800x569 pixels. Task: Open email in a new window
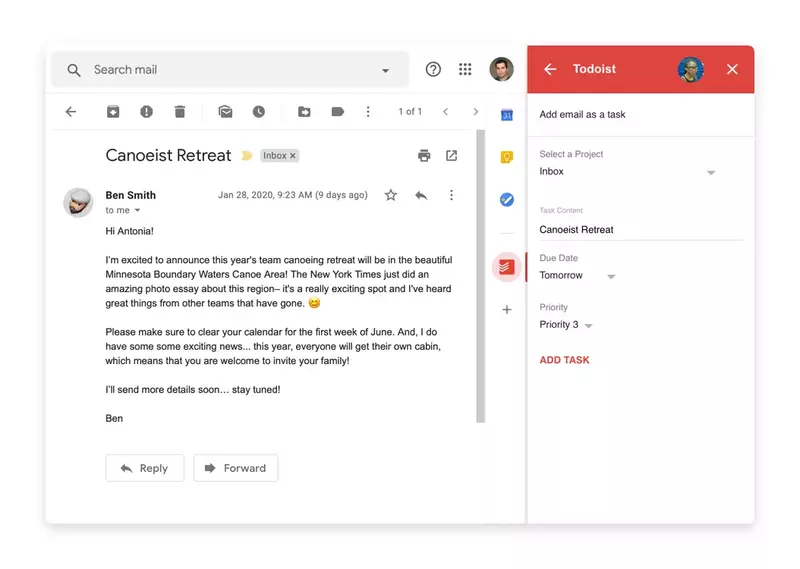tap(452, 156)
